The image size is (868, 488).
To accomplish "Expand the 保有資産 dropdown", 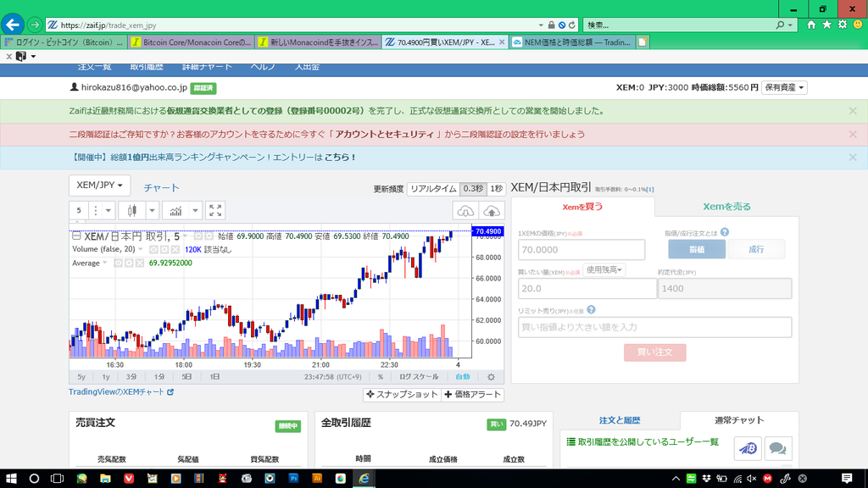I will [x=783, y=87].
